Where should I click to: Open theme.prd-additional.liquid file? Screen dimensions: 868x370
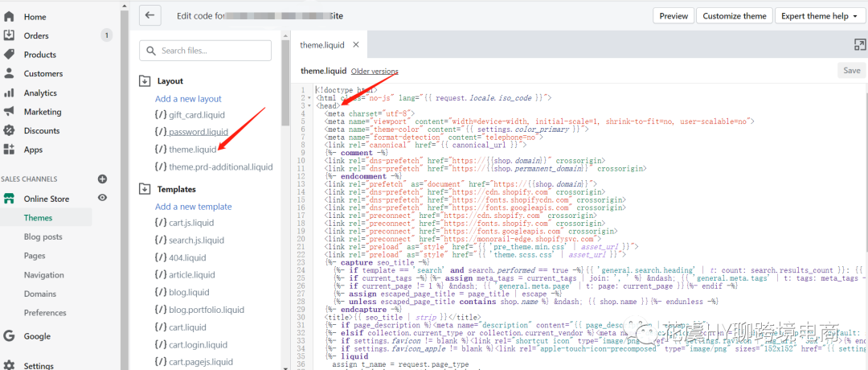point(214,166)
